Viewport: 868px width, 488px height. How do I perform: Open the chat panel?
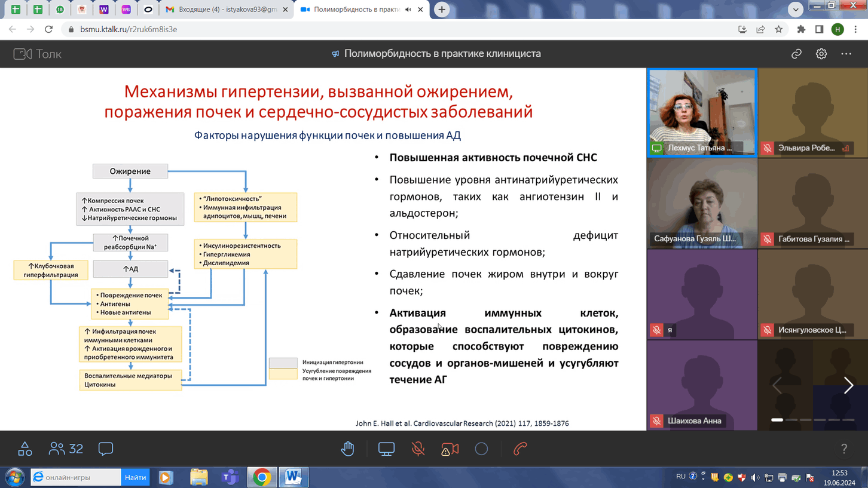pos(106,449)
